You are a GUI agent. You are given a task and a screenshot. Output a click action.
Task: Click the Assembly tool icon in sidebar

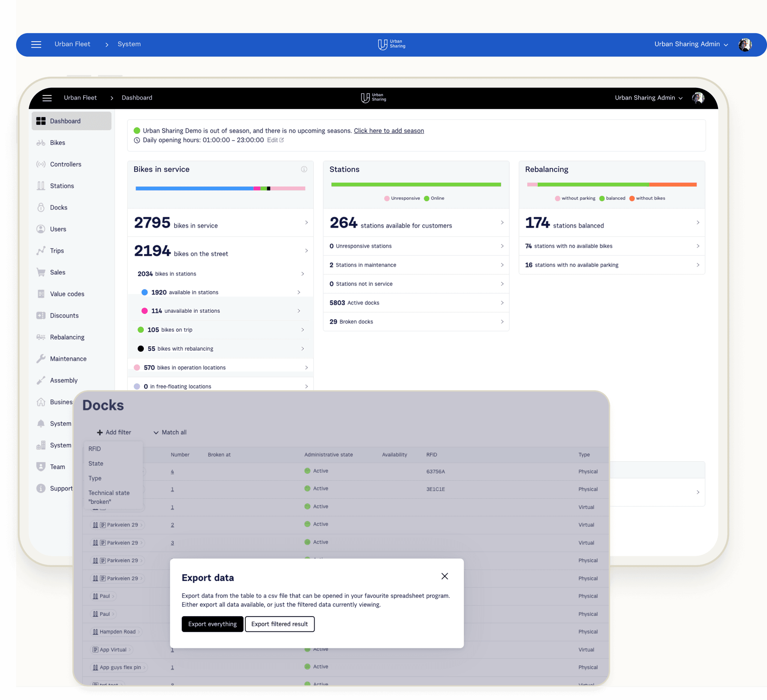coord(41,381)
